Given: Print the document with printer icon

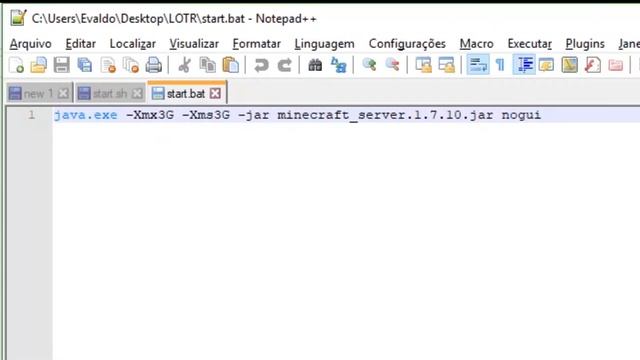Looking at the screenshot, I should [x=154, y=65].
